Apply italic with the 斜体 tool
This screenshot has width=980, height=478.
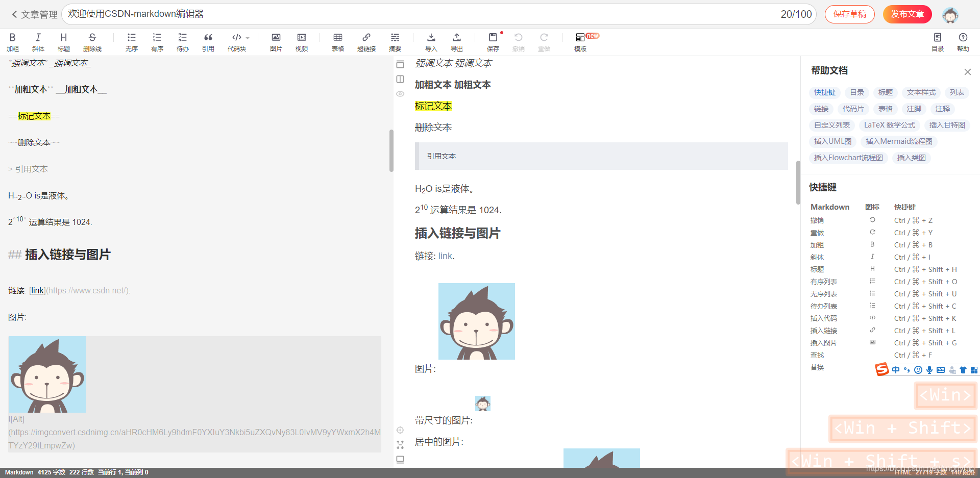[x=38, y=42]
